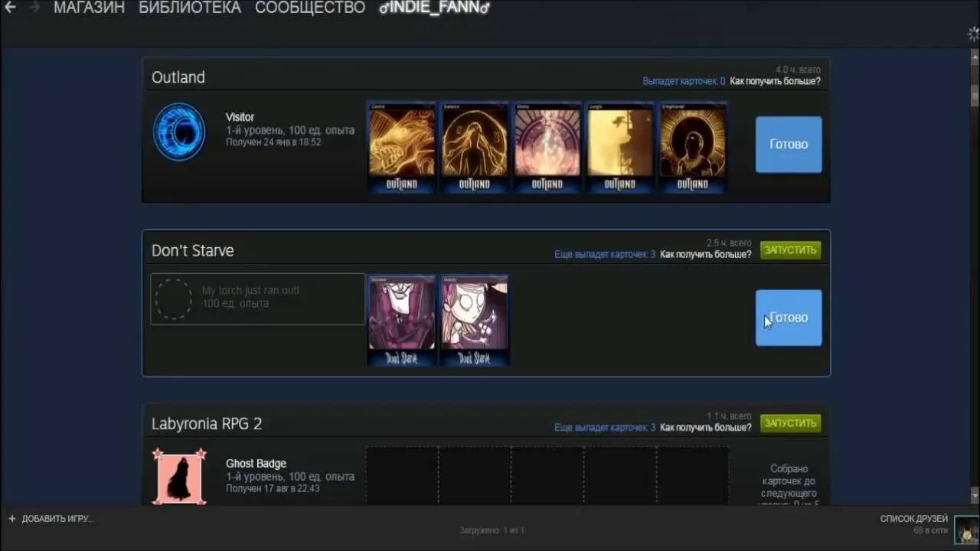Click the Visitor badge name text
Image resolution: width=980 pixels, height=551 pixels.
240,117
